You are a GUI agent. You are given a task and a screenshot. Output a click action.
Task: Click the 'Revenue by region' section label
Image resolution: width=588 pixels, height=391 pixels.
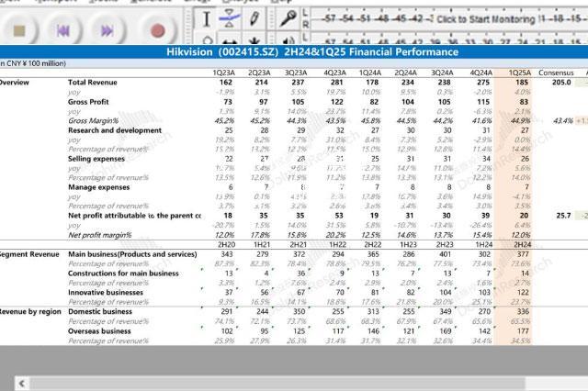[30, 311]
